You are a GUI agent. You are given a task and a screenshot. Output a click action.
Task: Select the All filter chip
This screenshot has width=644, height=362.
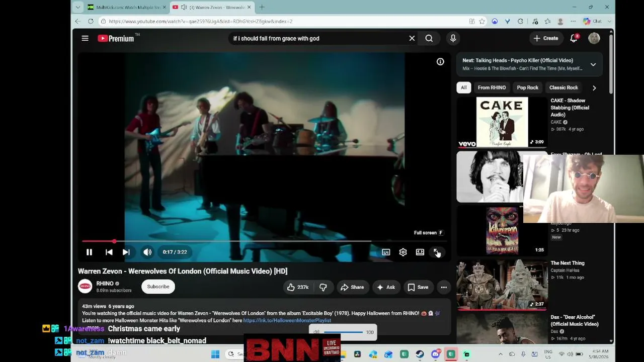tap(463, 87)
